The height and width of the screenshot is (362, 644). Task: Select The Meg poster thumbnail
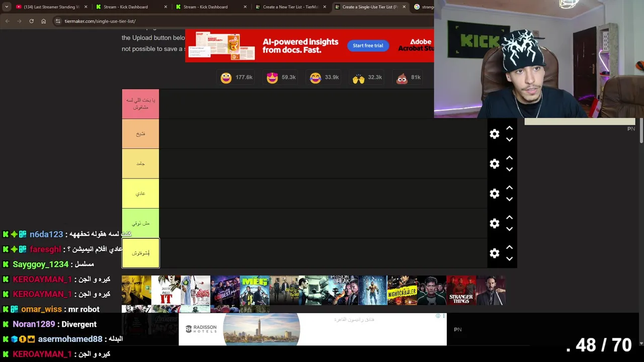255,290
